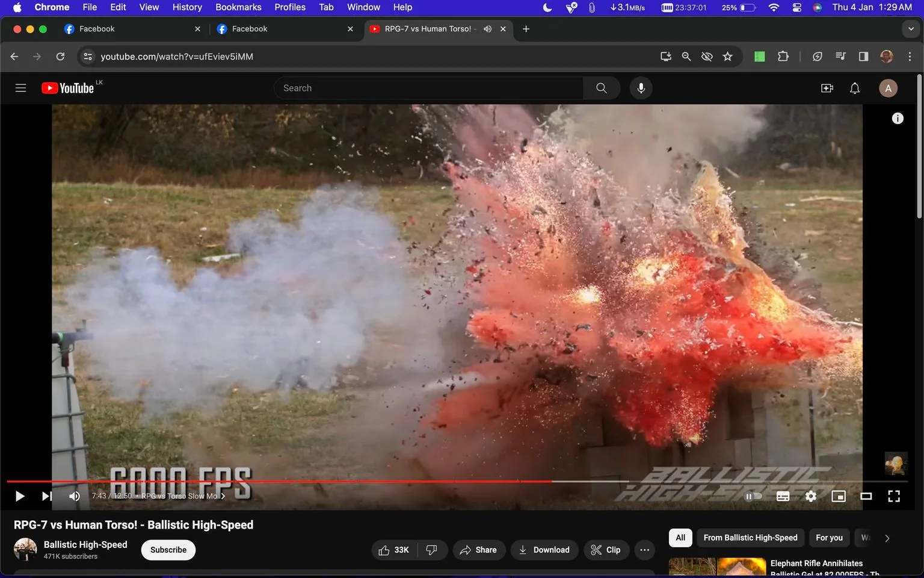Open Chrome three-dot menu
The width and height of the screenshot is (924, 578).
point(910,57)
